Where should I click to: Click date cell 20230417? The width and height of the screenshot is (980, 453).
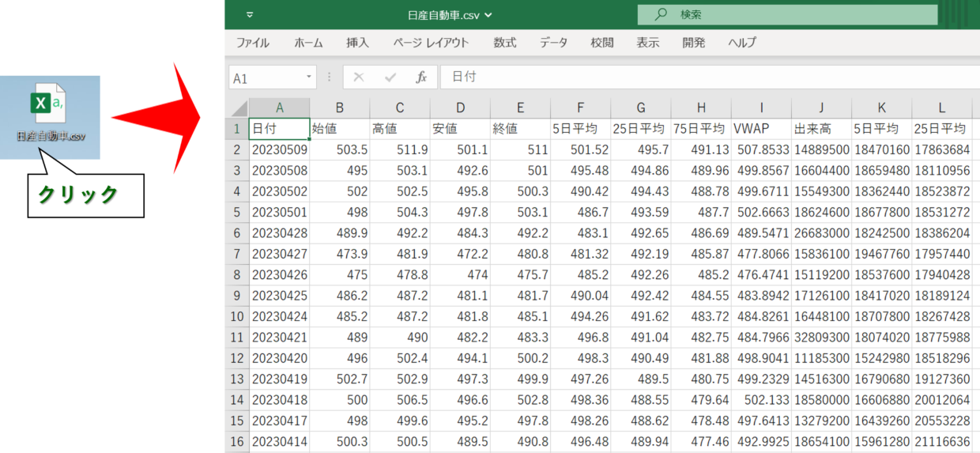point(279,421)
